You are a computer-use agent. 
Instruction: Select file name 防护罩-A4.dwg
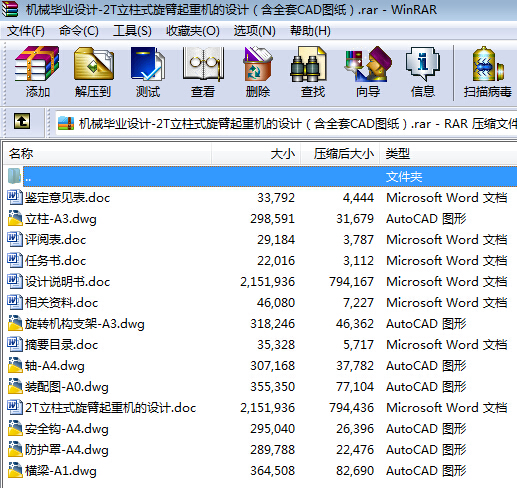pos(67,450)
